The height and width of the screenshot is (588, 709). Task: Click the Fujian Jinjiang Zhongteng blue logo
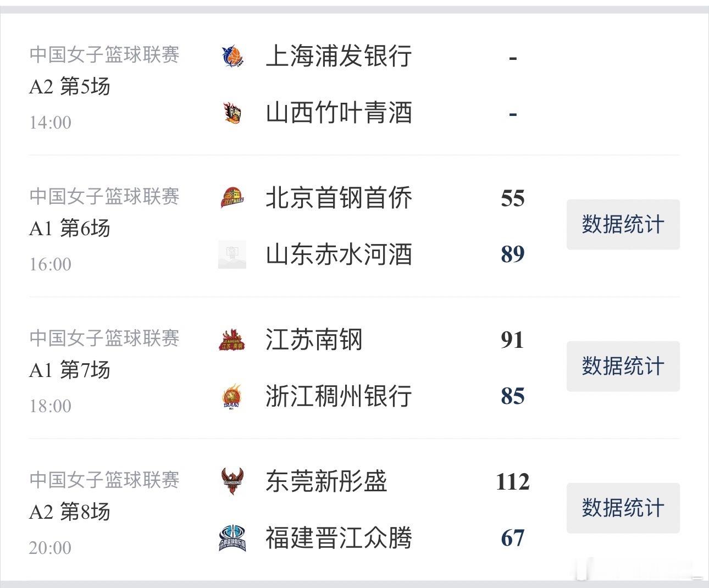232,538
